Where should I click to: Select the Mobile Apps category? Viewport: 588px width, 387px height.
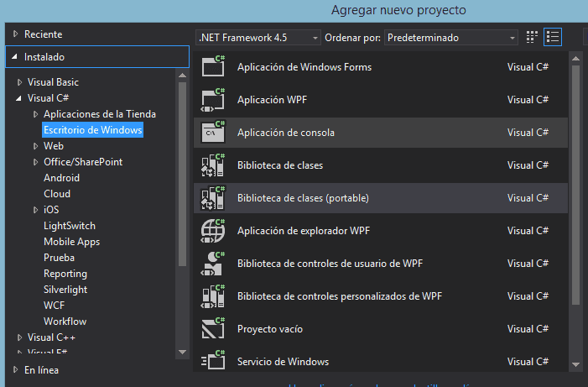point(71,242)
